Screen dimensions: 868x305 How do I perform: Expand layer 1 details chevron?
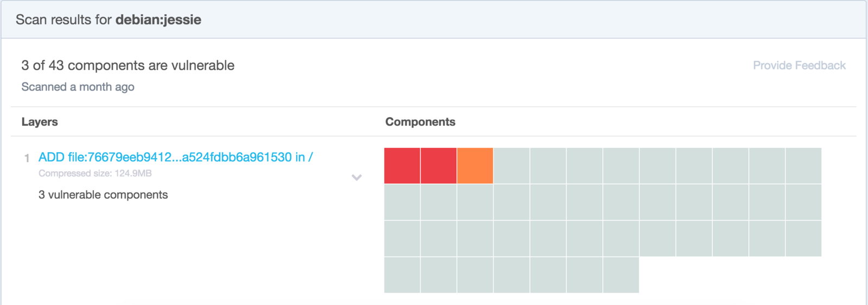click(356, 177)
